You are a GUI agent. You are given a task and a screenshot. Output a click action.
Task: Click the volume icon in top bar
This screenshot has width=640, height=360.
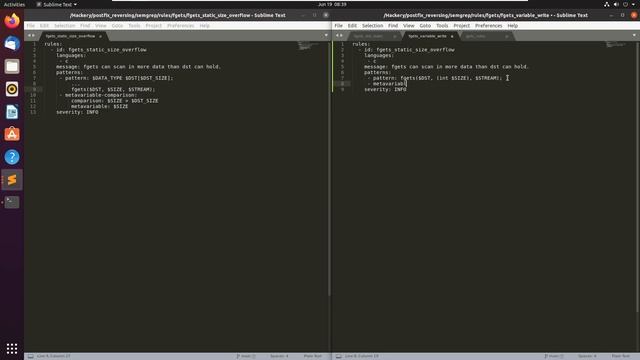[x=616, y=4]
